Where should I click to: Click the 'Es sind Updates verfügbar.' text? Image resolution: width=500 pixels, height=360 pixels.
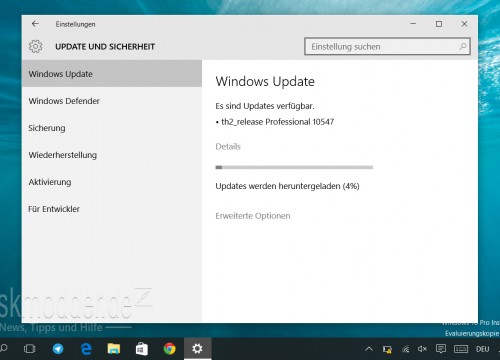[265, 106]
